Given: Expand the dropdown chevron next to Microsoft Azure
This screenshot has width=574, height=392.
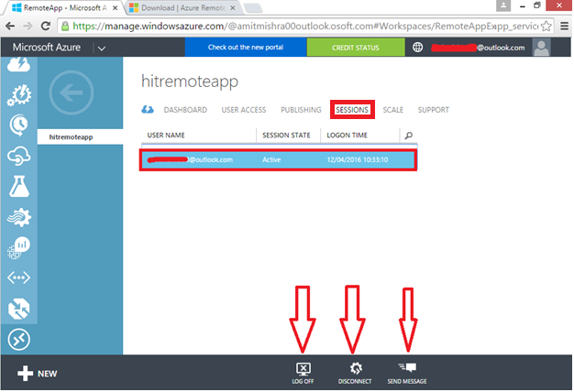Looking at the screenshot, I should tap(102, 49).
